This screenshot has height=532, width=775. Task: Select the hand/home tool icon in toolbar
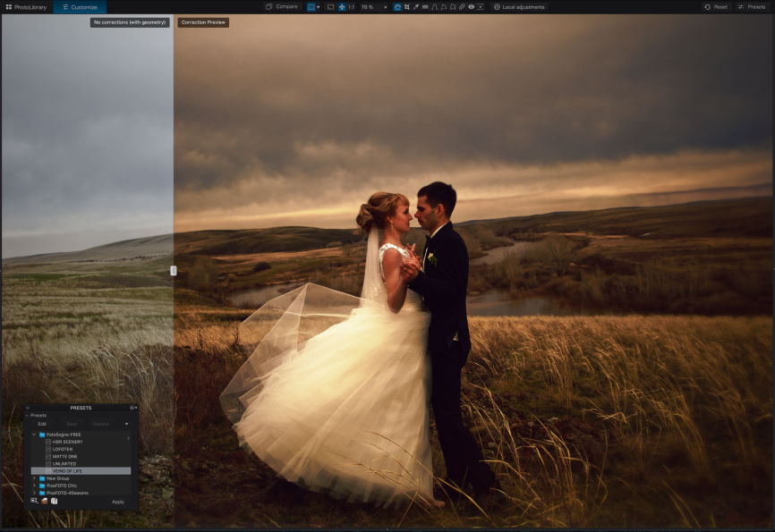(x=397, y=7)
